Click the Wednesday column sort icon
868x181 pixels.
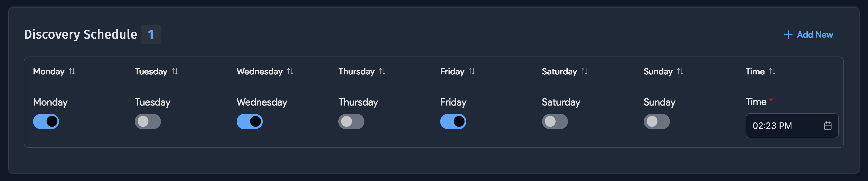(x=290, y=72)
